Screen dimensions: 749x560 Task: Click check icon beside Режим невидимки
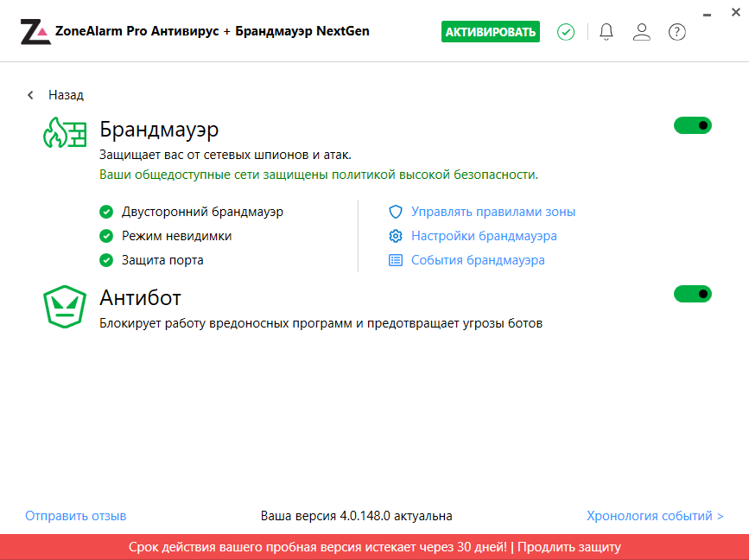[x=106, y=236]
